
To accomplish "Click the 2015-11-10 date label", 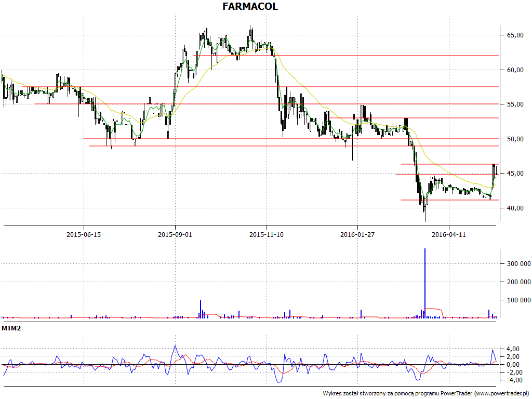I will click(x=267, y=234).
